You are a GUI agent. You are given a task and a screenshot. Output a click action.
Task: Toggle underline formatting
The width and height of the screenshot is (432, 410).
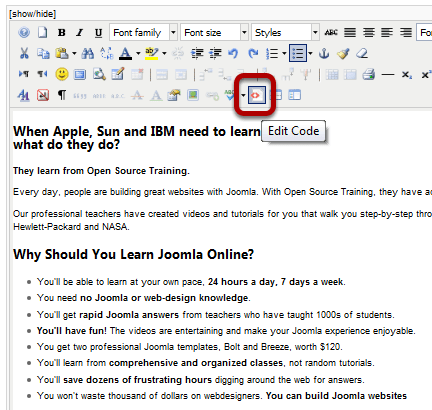[98, 33]
